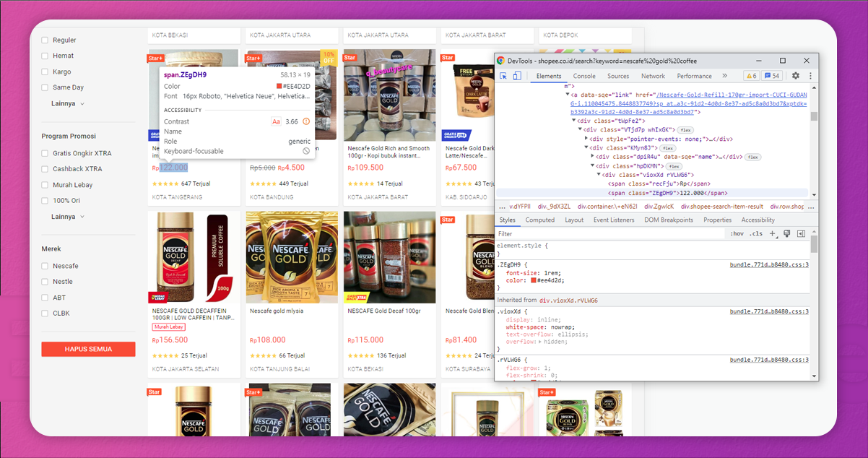Select the inspect element picker in DevTools
The width and height of the screenshot is (868, 458).
[503, 76]
